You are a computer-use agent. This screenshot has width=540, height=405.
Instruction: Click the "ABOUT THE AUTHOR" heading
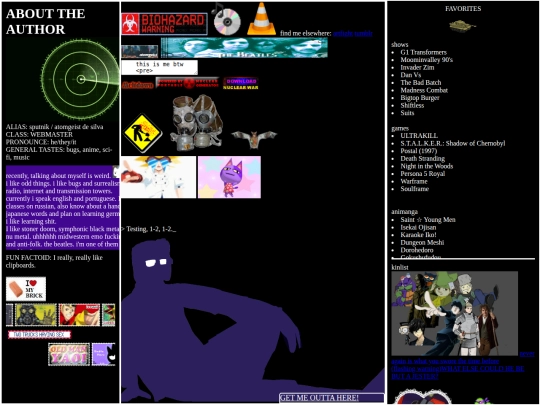tap(45, 21)
